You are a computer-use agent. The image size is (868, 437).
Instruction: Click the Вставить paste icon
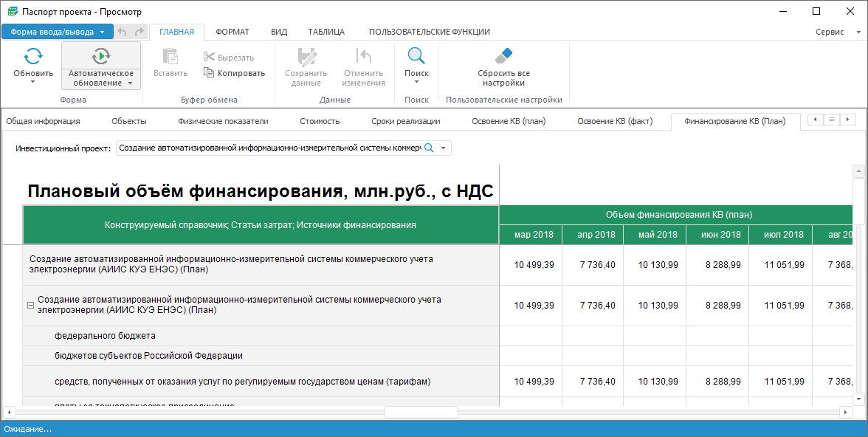pyautogui.click(x=170, y=57)
